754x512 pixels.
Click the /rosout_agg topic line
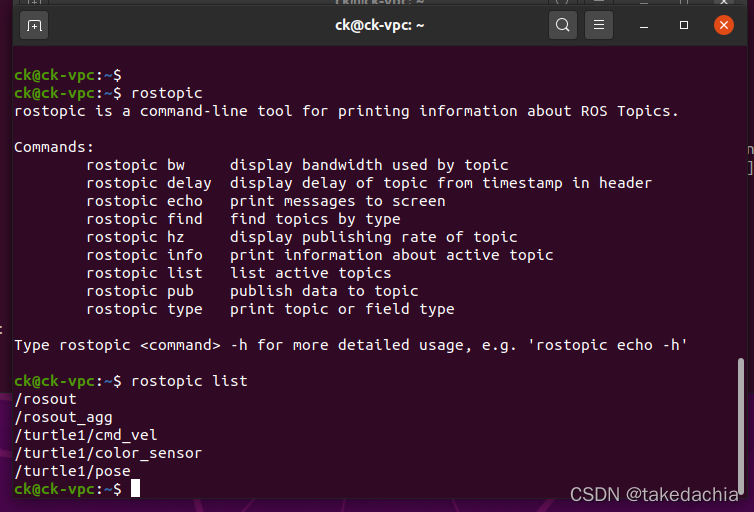click(63, 417)
